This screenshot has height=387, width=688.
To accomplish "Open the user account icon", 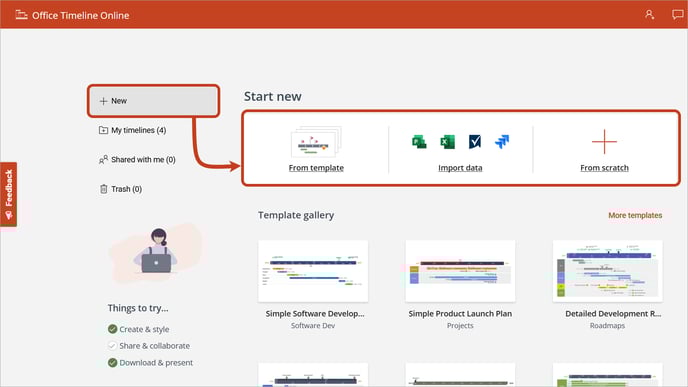I will (649, 15).
